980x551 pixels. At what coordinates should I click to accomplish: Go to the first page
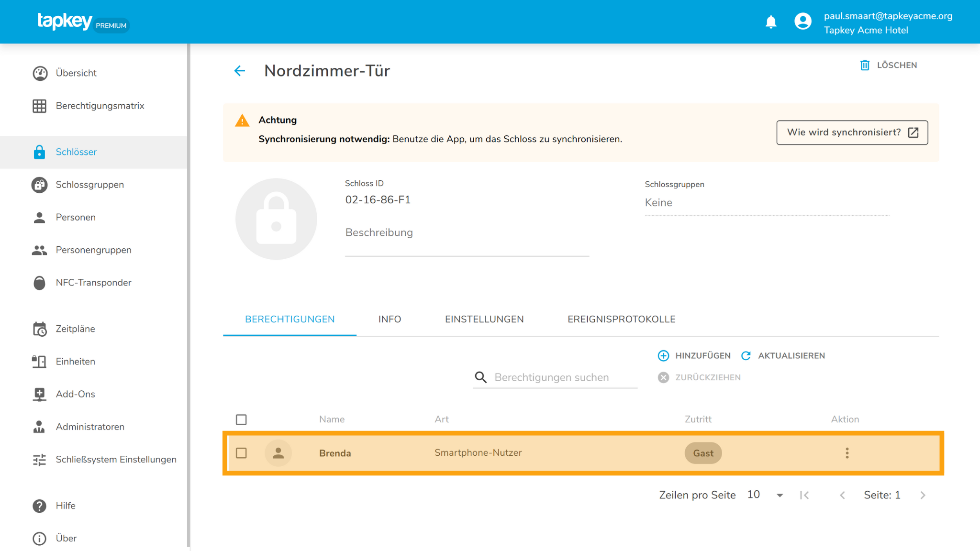804,496
